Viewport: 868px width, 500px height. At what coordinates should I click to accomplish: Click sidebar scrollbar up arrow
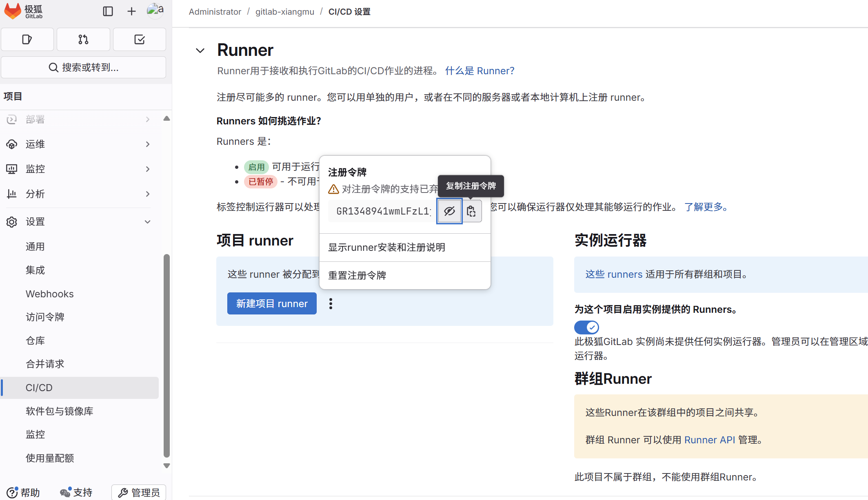point(166,119)
